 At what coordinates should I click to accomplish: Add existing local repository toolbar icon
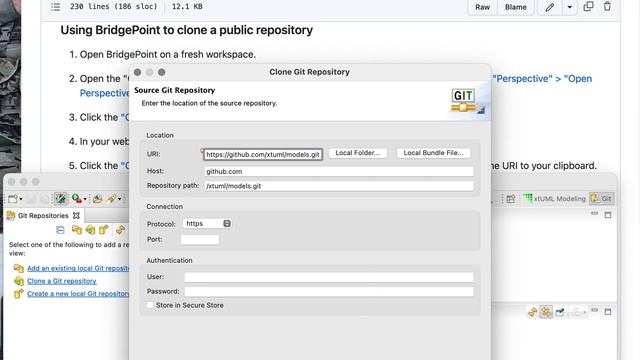(x=77, y=230)
